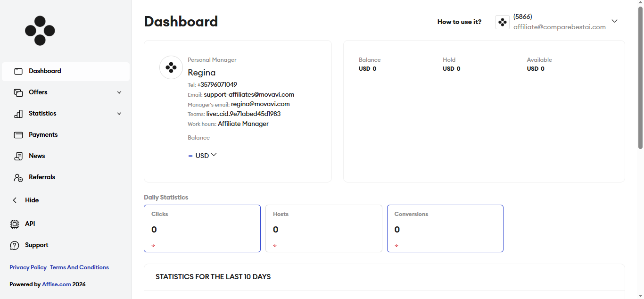
Task: Click the News document icon
Action: (x=18, y=156)
